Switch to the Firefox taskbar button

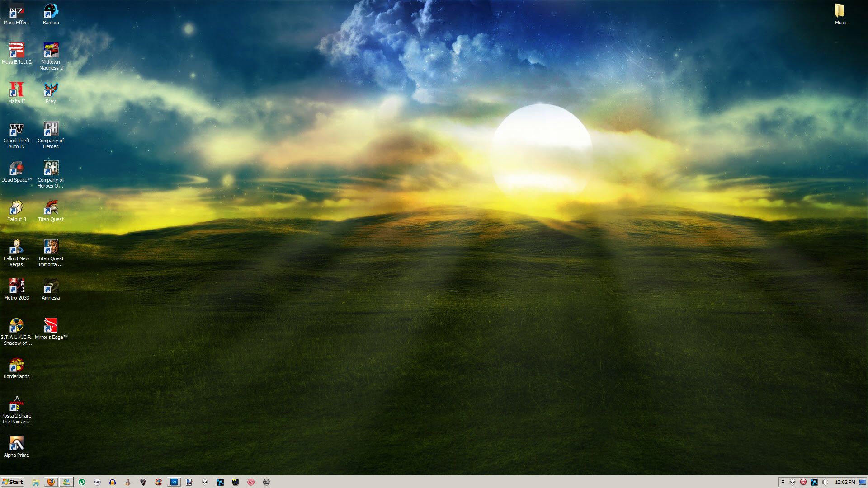[x=51, y=482]
